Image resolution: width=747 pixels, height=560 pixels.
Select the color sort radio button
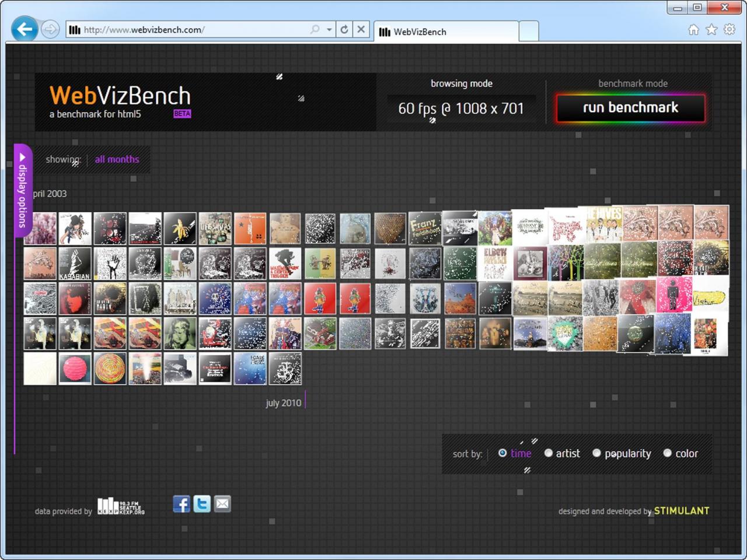pyautogui.click(x=668, y=453)
